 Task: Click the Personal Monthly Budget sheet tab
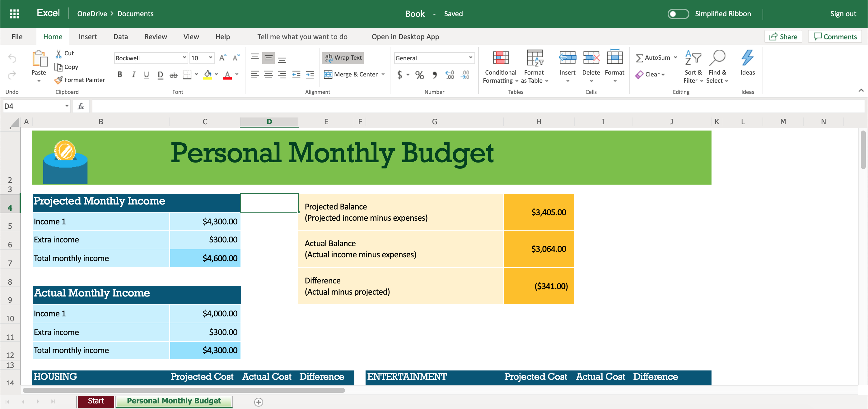tap(173, 401)
